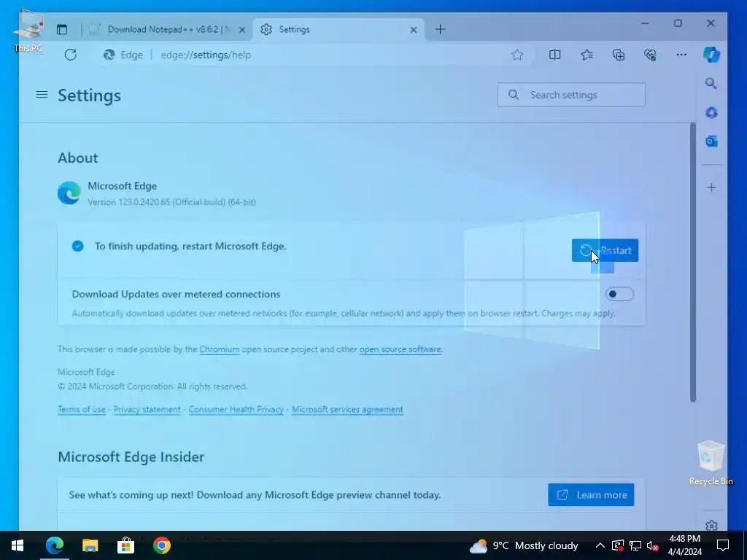Close the Download Notepad++ tab
The image size is (747, 560).
pyautogui.click(x=242, y=29)
